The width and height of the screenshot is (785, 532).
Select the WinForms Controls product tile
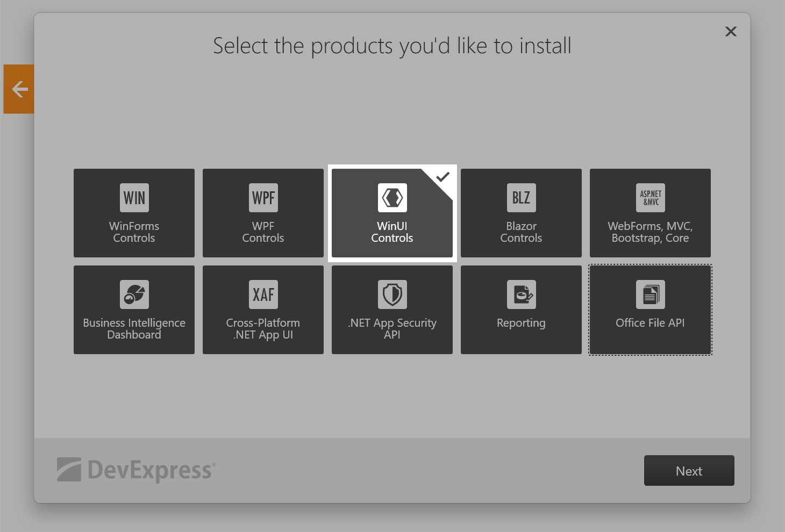coord(134,213)
